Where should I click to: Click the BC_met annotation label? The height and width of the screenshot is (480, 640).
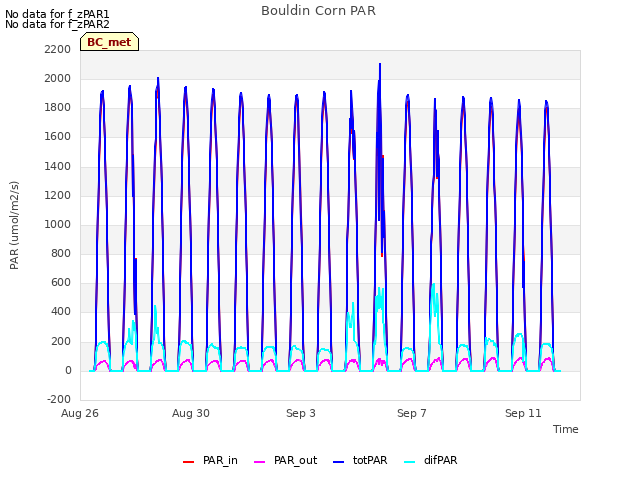pos(109,42)
